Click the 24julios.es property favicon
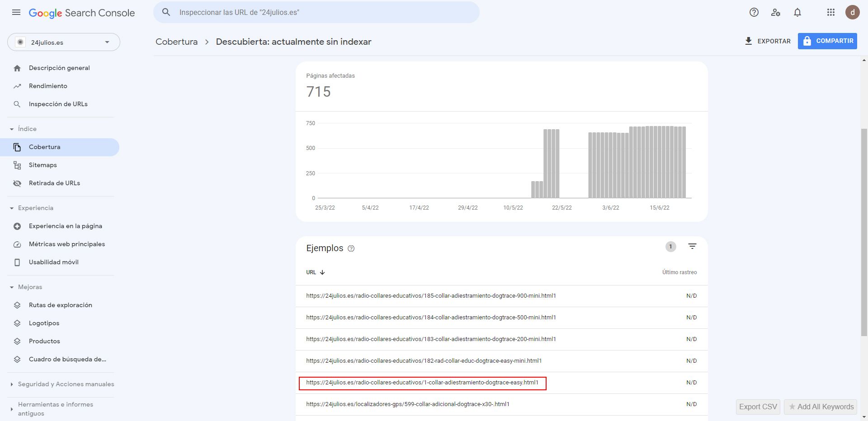This screenshot has width=868, height=421. 20,42
